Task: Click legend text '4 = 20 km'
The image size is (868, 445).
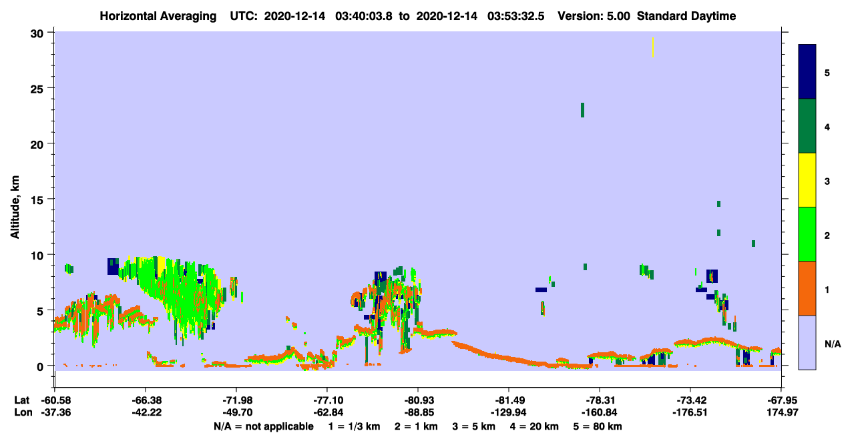Action: (x=535, y=426)
